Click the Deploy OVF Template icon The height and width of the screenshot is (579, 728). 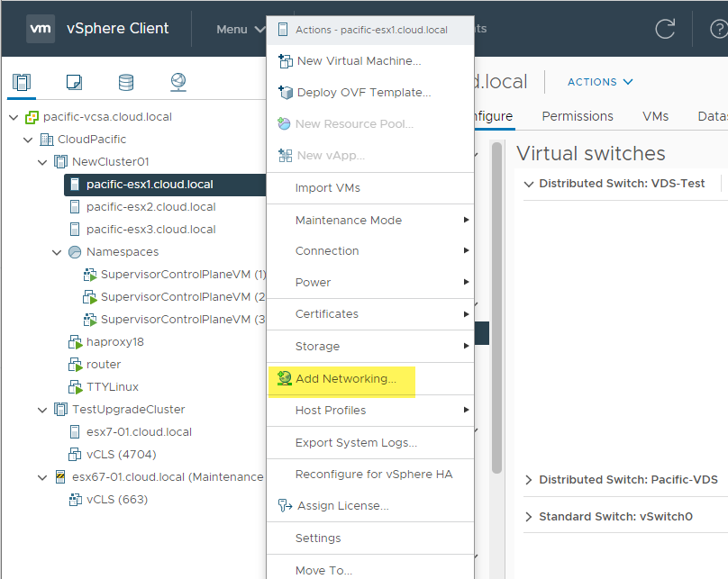tap(286, 93)
